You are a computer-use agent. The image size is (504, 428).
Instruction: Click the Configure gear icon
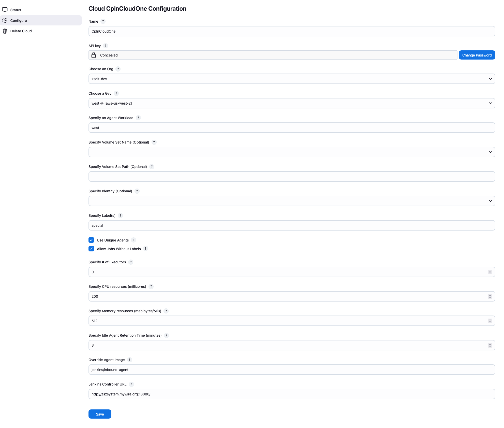point(5,20)
